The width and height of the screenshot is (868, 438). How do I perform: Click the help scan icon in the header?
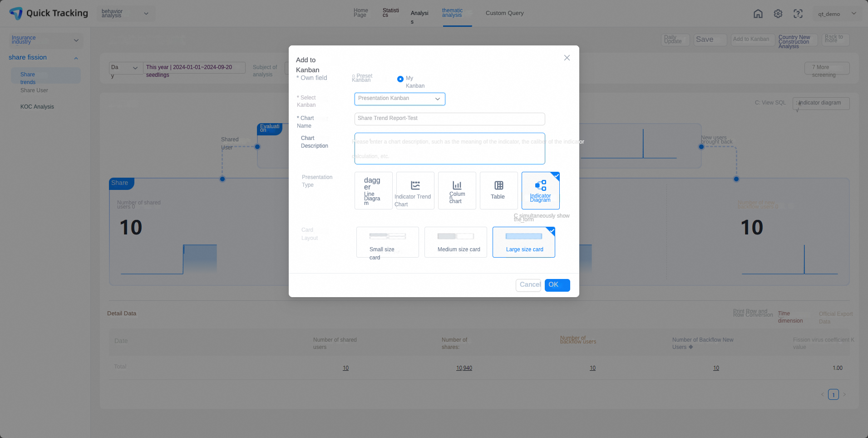[798, 14]
